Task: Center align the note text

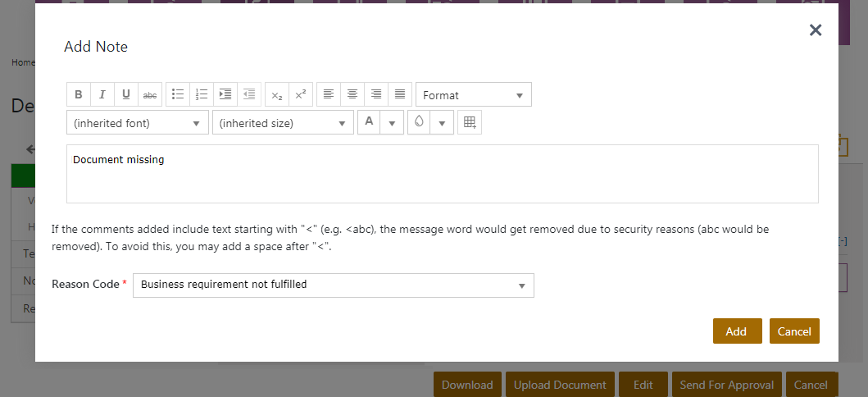Action: 352,95
